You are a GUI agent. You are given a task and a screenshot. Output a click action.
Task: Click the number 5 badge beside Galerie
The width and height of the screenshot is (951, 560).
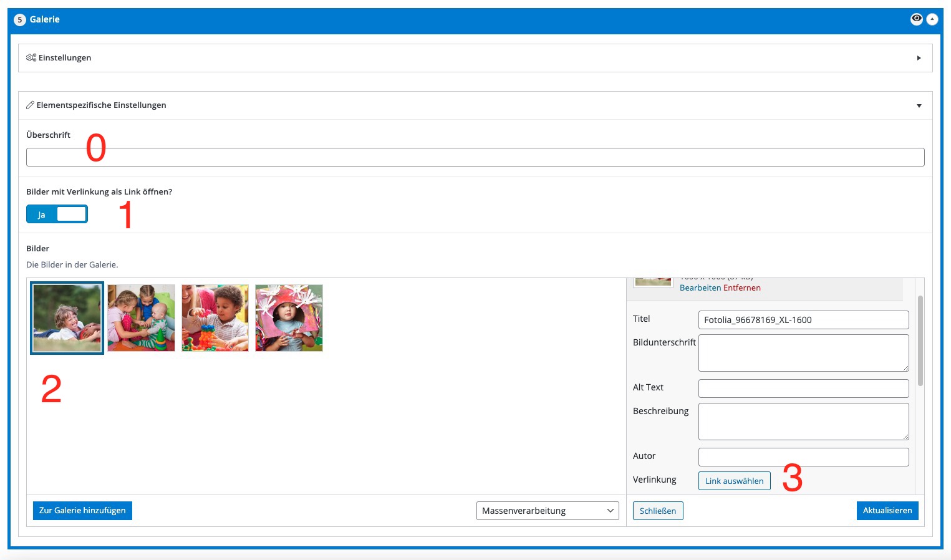tap(20, 19)
